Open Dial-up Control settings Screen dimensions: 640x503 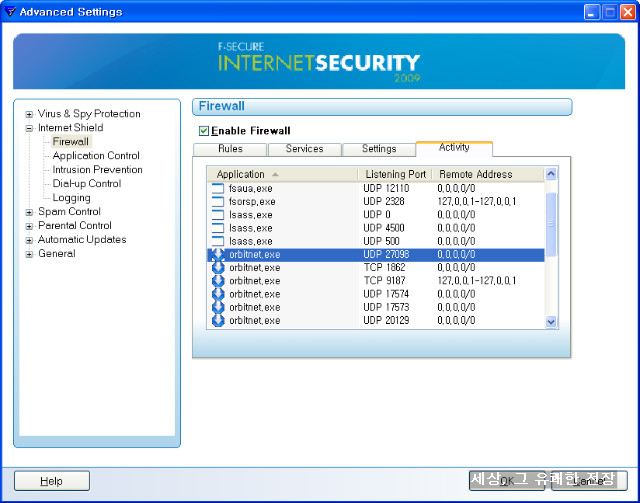87,183
